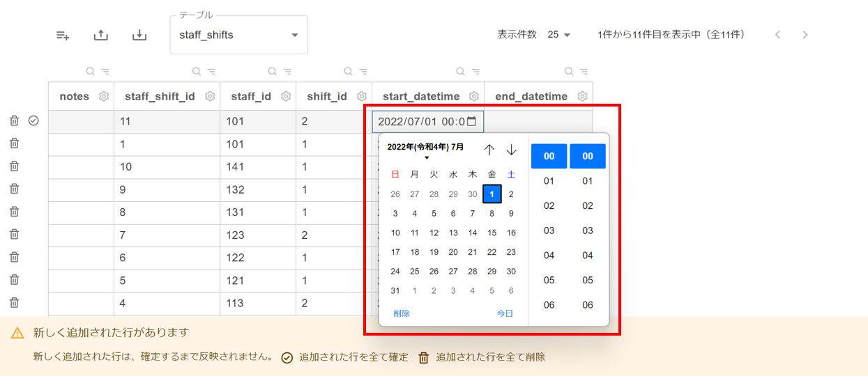
Task: Click staff_id cell 113
Action: click(x=258, y=304)
